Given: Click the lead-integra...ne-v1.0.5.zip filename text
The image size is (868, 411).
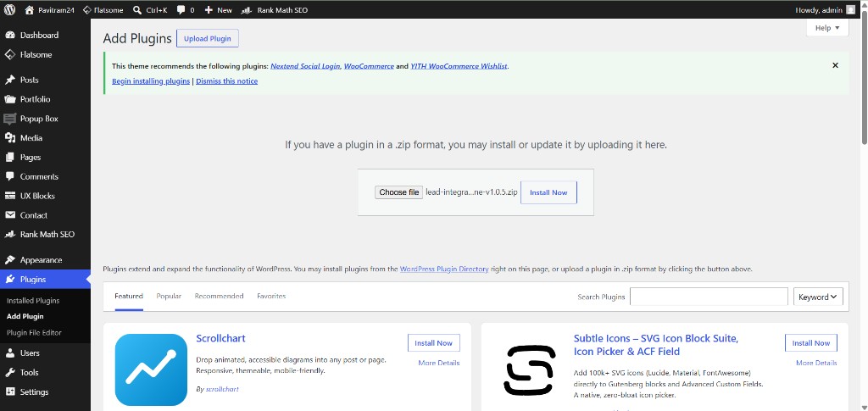Looking at the screenshot, I should (471, 192).
